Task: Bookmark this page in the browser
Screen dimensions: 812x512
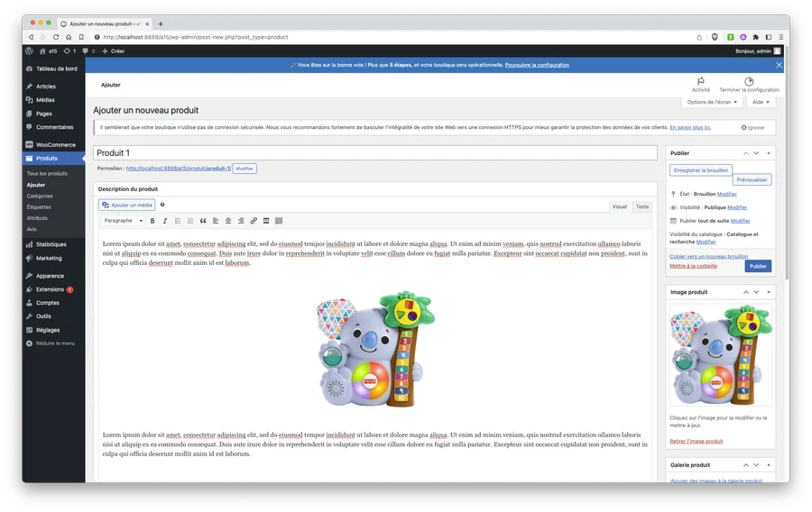Action: (x=81, y=37)
